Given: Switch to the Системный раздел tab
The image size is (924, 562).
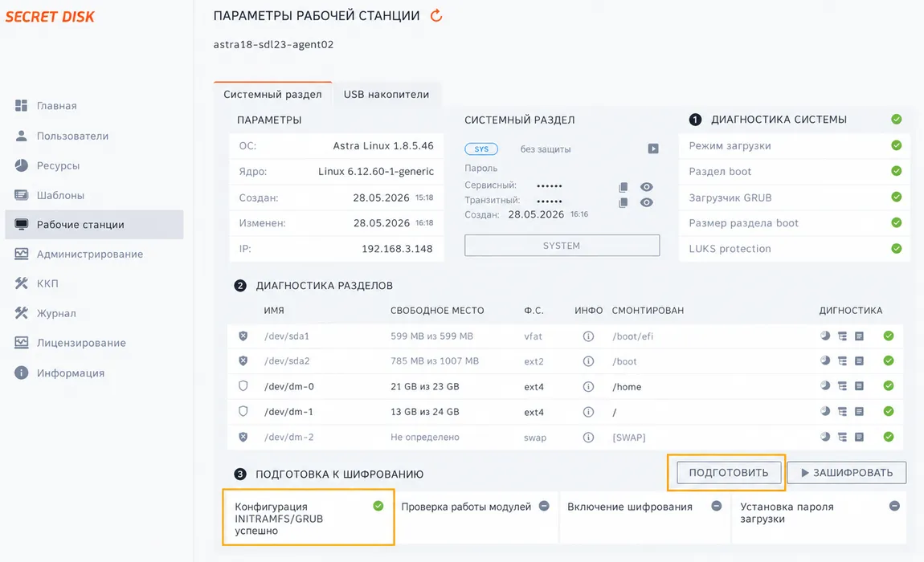Looking at the screenshot, I should point(273,94).
